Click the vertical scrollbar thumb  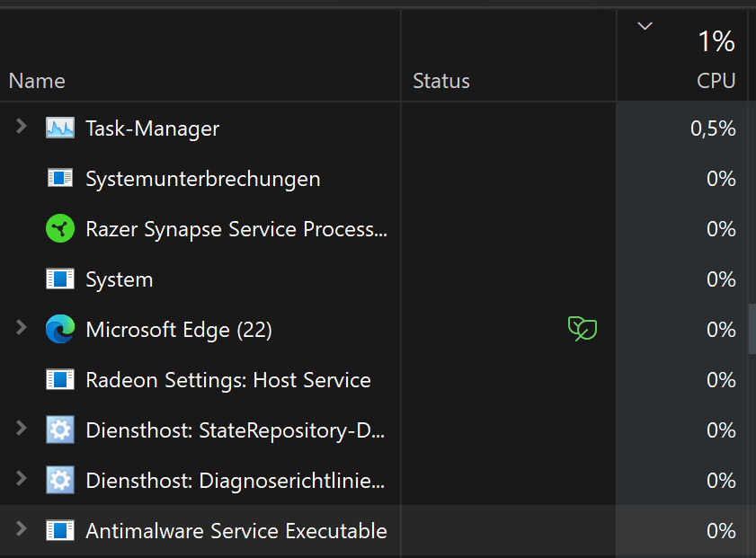pyautogui.click(x=752, y=330)
